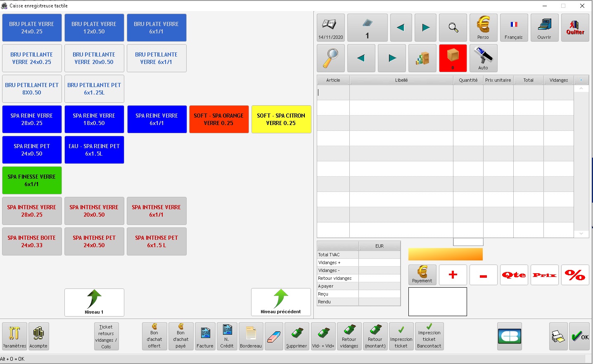This screenshot has height=364, width=593.
Task: Add BRU PETILLANTE PET 6x1.25L
Action: 94,89
